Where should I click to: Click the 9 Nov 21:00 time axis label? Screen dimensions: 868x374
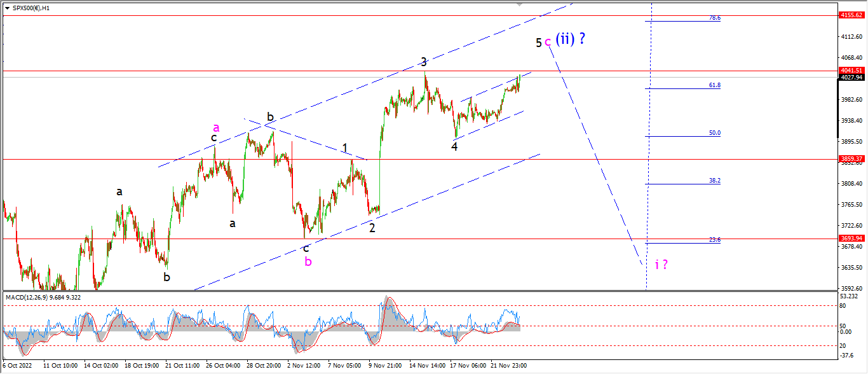point(385,366)
